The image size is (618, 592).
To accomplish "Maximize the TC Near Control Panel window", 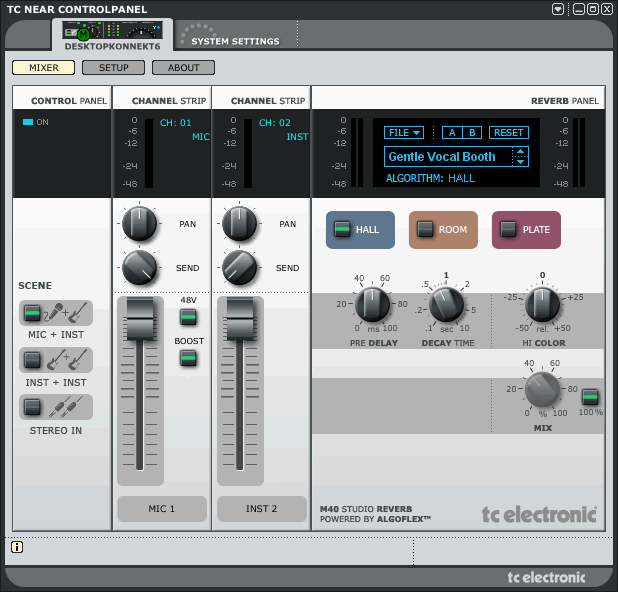I will [x=592, y=9].
